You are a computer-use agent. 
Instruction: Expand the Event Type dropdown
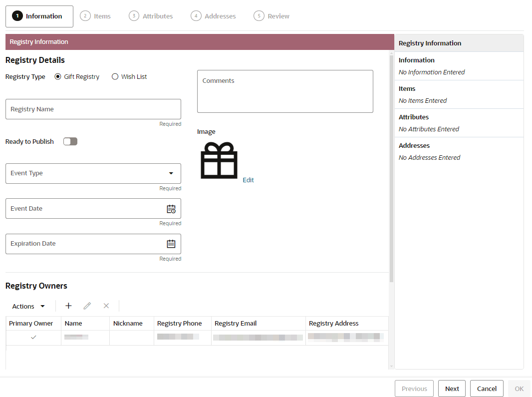tap(171, 174)
